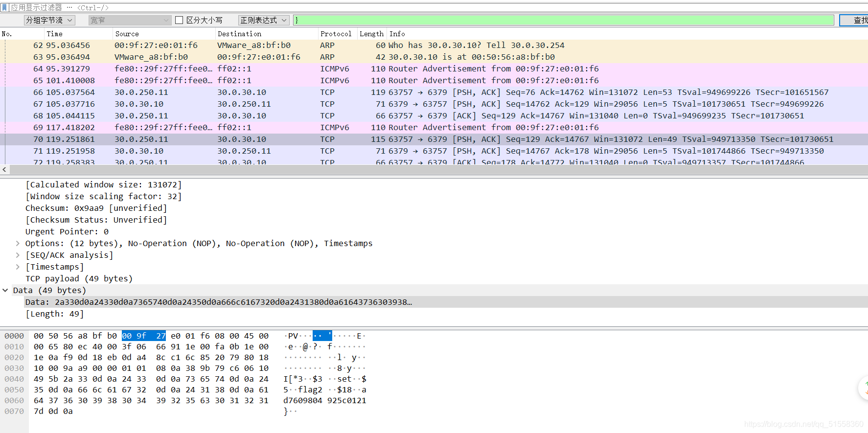Open the 正则表达式 search-type dropdown

coord(263,20)
